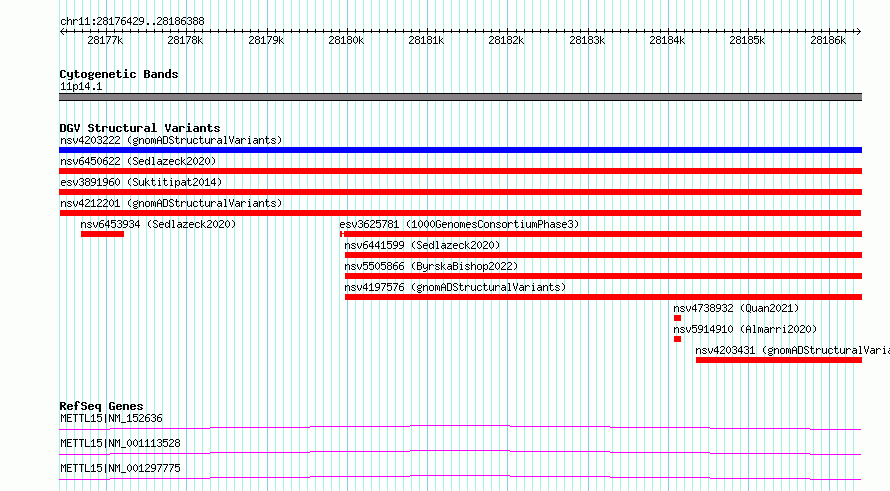Select the esv3625781 1000Genomes variant bar
This screenshot has height=491, width=890.
click(601, 234)
